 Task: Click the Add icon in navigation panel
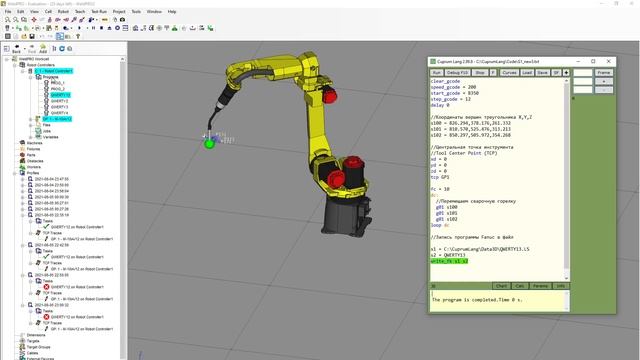click(43, 49)
